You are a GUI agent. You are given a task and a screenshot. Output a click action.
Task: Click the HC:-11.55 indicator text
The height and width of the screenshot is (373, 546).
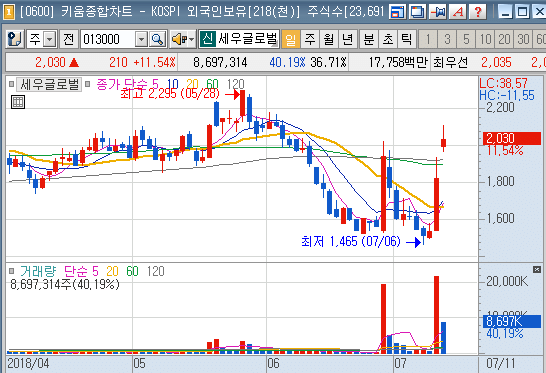[x=507, y=95]
